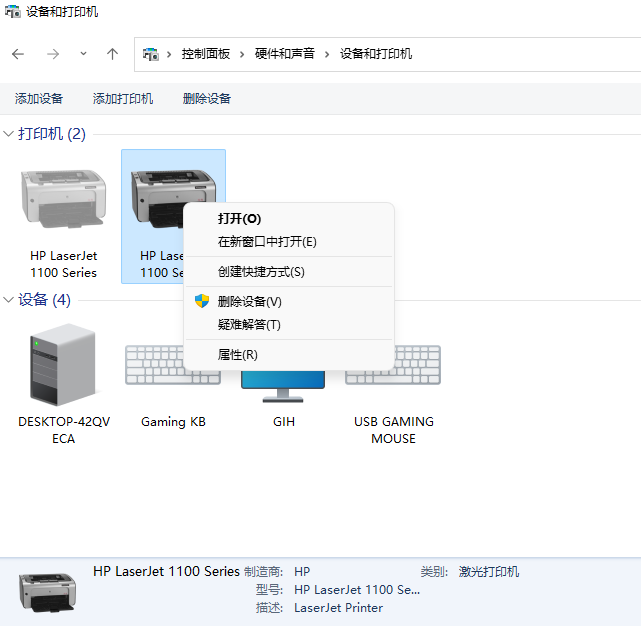Go up one folder level
The width and height of the screenshot is (641, 626).
click(x=112, y=54)
